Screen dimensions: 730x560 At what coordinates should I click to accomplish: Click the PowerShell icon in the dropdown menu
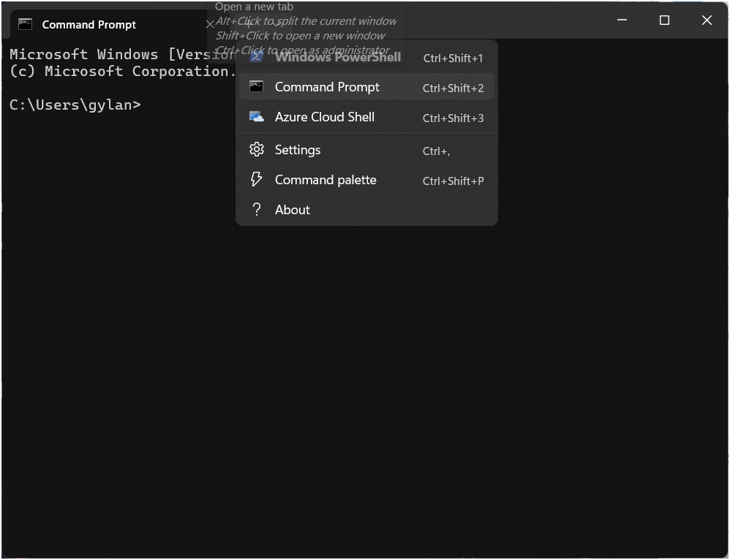point(256,57)
